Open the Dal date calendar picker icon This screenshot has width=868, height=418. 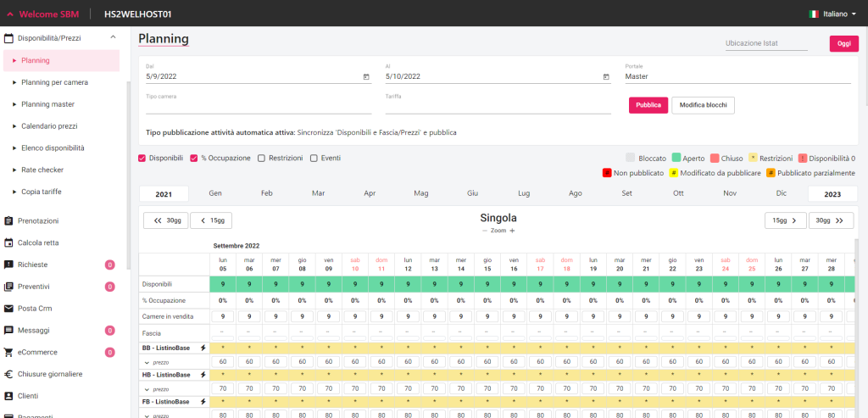[366, 77]
